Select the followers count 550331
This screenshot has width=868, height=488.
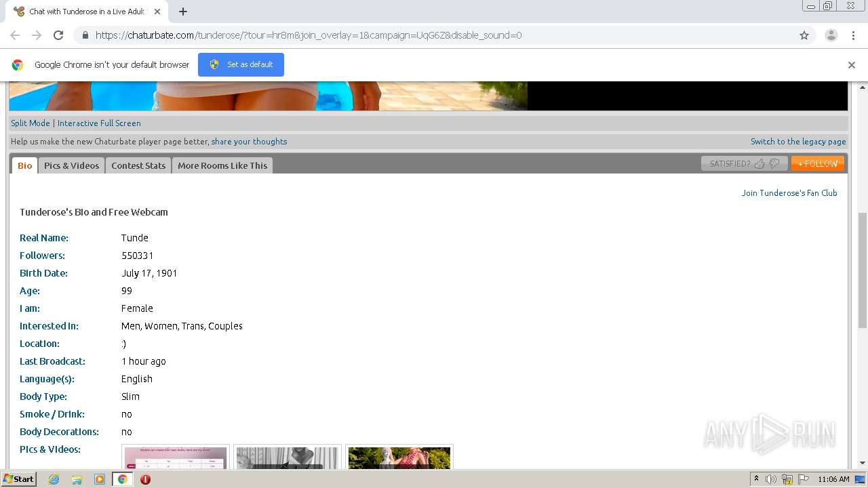pyautogui.click(x=138, y=256)
